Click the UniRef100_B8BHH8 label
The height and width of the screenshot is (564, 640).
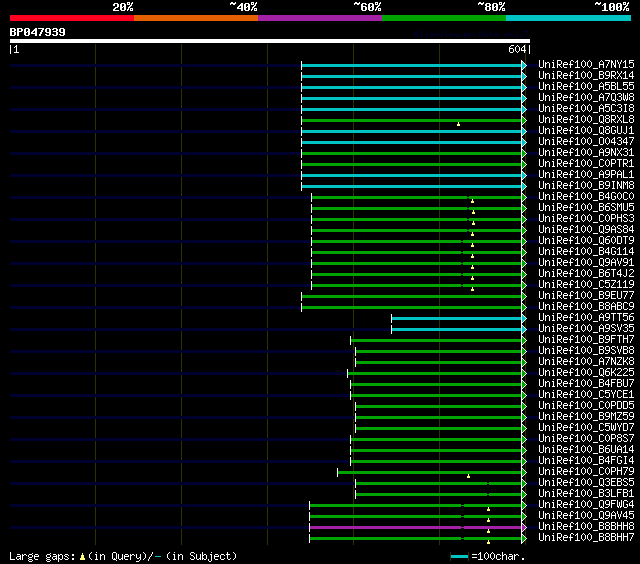pos(586,527)
